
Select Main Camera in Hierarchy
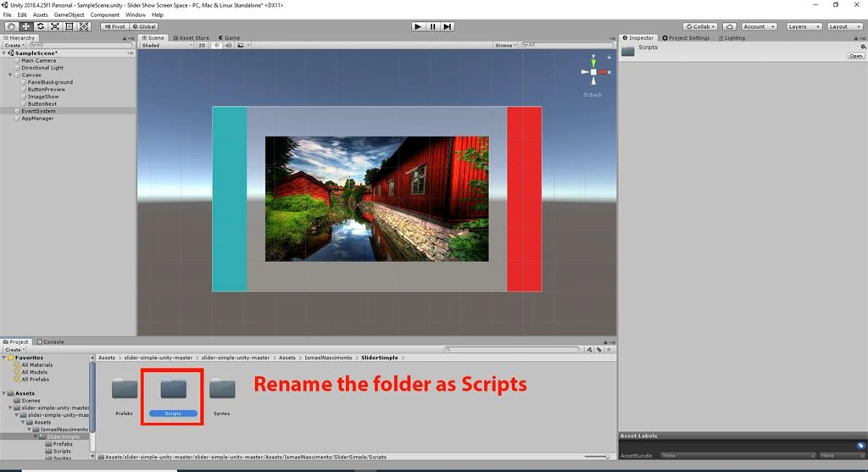pyautogui.click(x=38, y=60)
